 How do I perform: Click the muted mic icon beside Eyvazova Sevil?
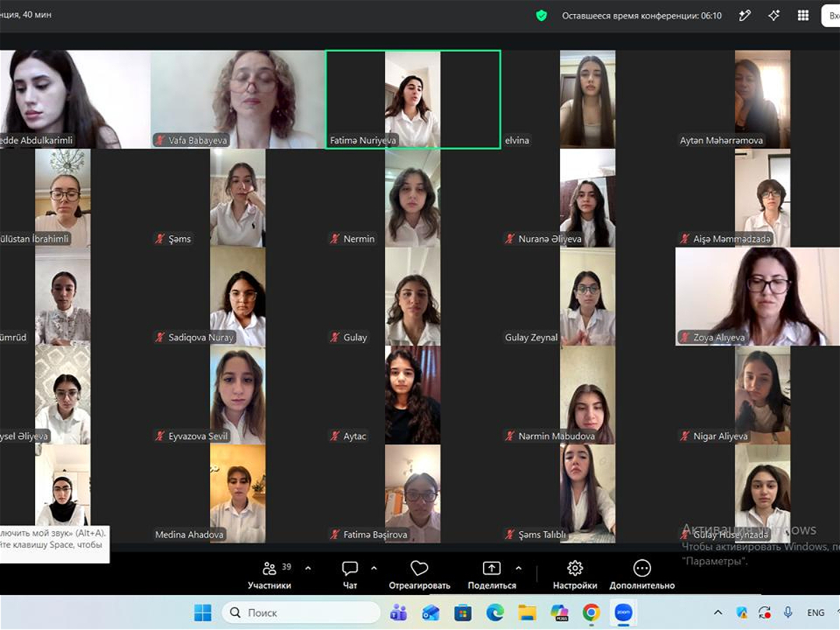(x=160, y=437)
